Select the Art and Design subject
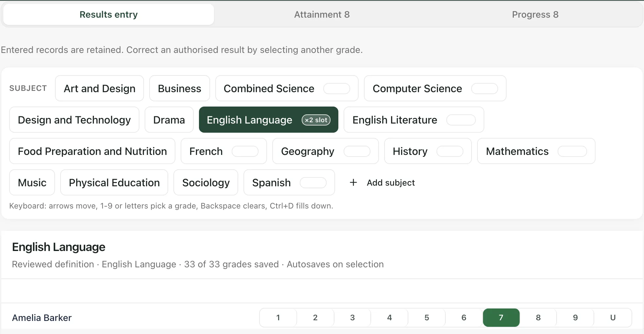The image size is (644, 334). pos(99,88)
